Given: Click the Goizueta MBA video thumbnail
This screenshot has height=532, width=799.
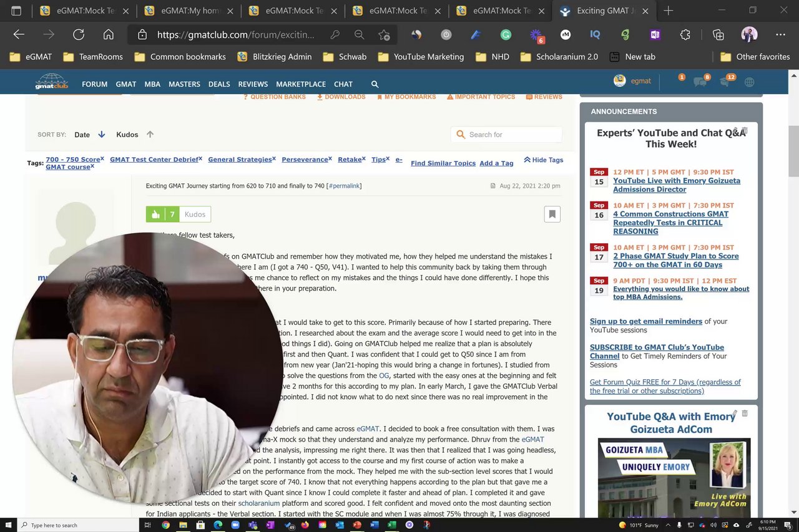Looking at the screenshot, I should [x=674, y=477].
